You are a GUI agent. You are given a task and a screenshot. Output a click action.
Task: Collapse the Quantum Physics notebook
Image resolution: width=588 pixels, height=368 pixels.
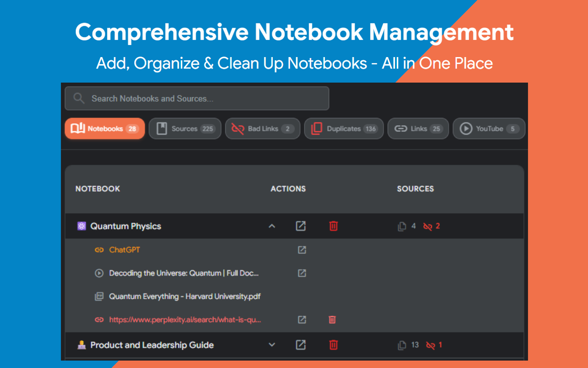(x=272, y=226)
